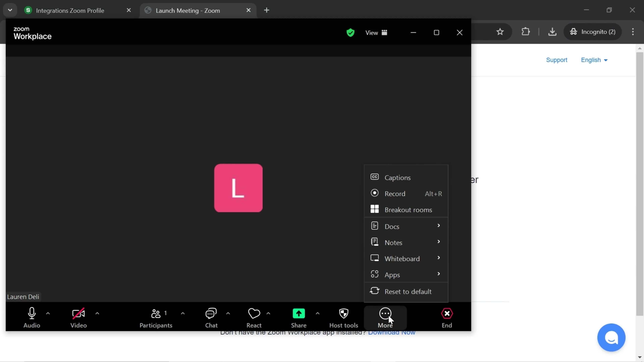Open the Participants panel
Image resolution: width=644 pixels, height=362 pixels.
pyautogui.click(x=156, y=318)
